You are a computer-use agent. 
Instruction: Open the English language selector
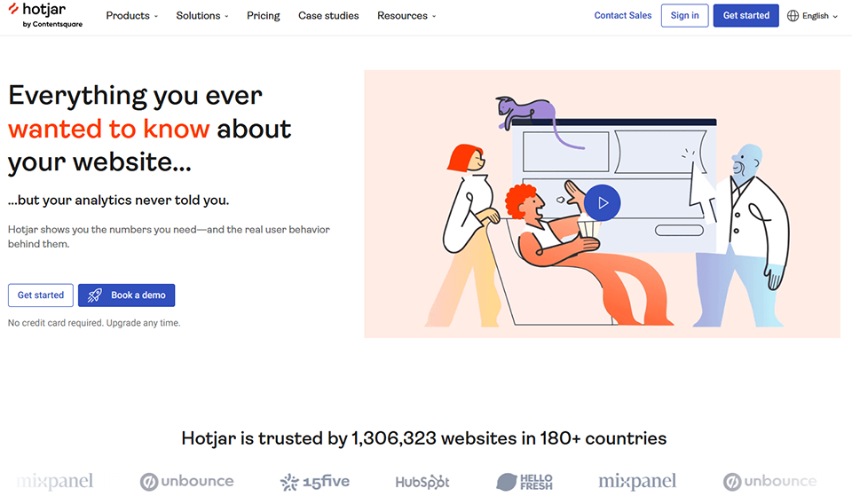coord(813,16)
